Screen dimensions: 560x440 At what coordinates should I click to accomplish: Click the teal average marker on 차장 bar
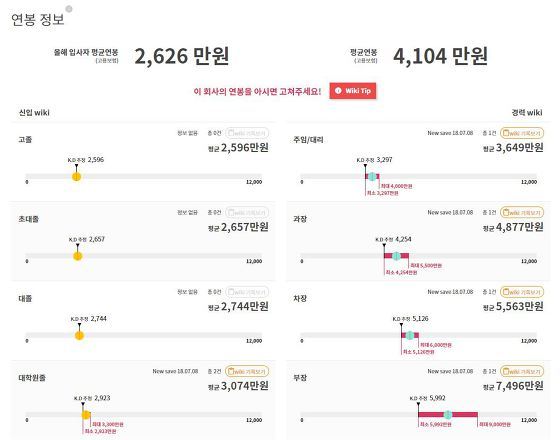click(x=410, y=335)
